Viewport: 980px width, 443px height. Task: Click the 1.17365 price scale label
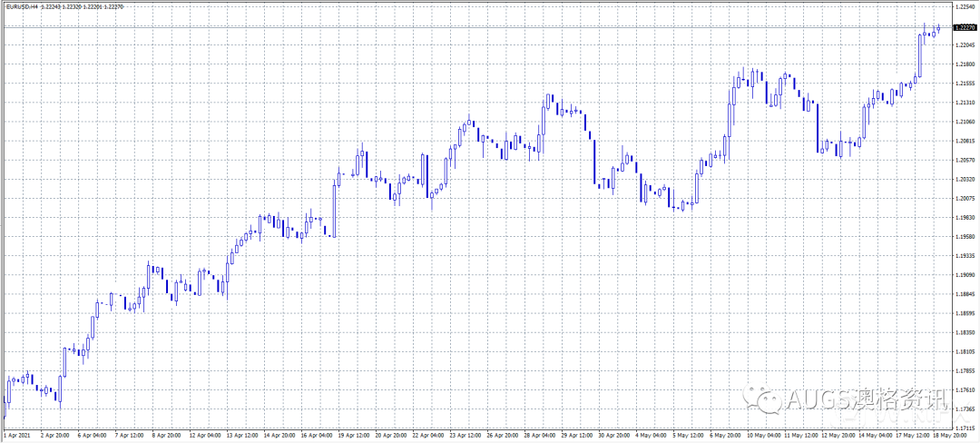tap(965, 409)
